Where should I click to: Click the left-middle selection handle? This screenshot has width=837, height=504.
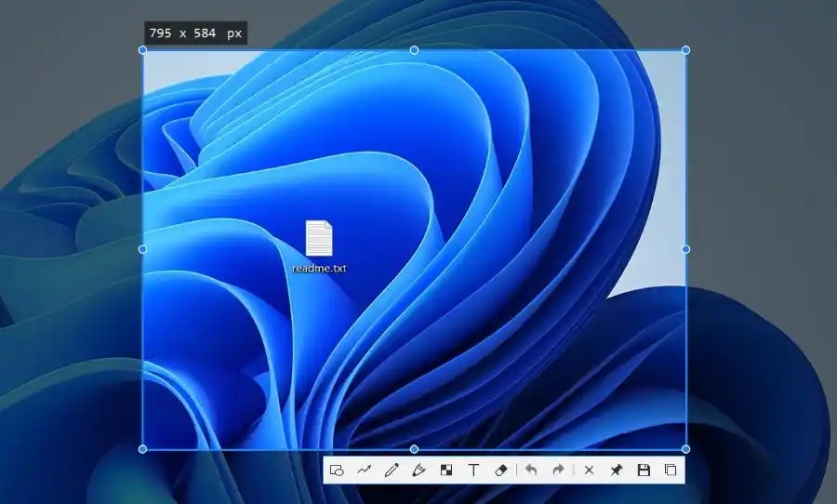tap(142, 249)
